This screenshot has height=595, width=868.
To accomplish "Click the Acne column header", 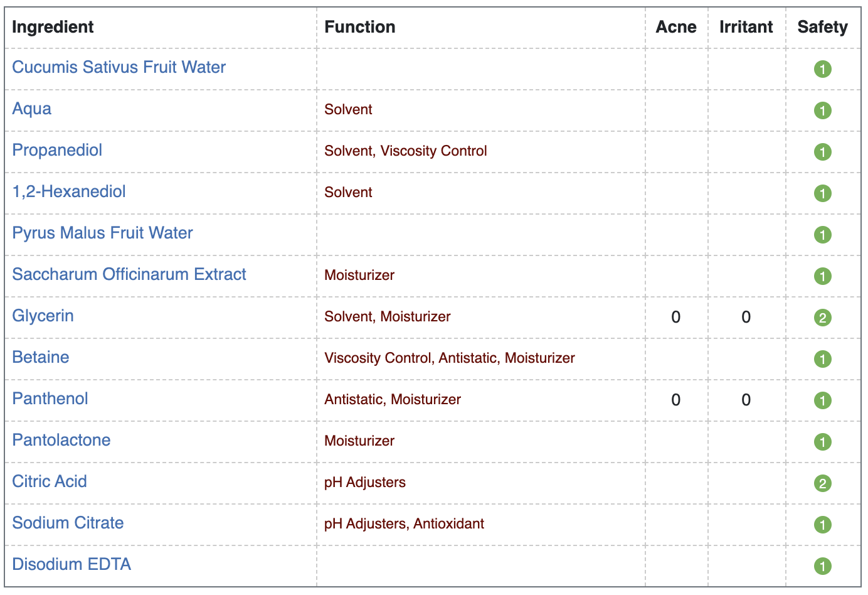I will pyautogui.click(x=676, y=27).
